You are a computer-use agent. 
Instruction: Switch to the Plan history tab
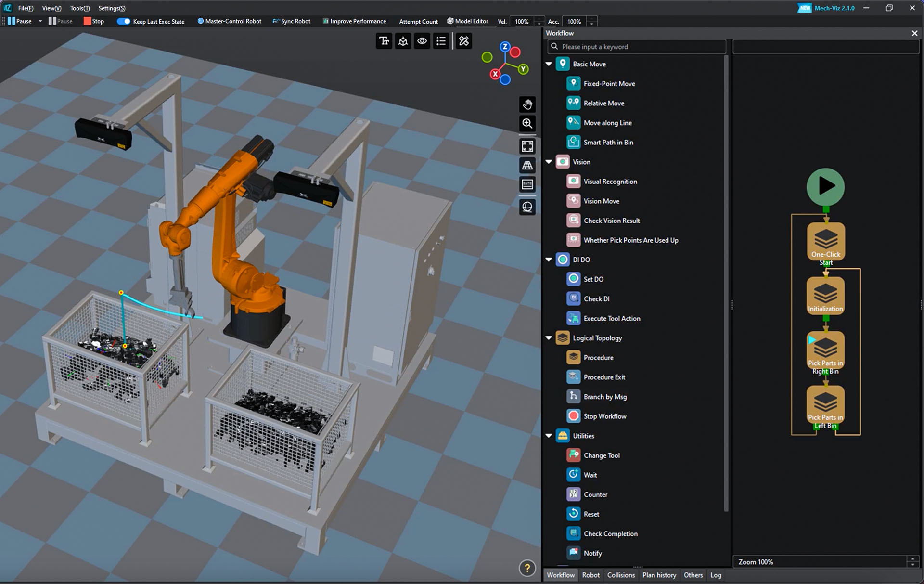point(659,575)
